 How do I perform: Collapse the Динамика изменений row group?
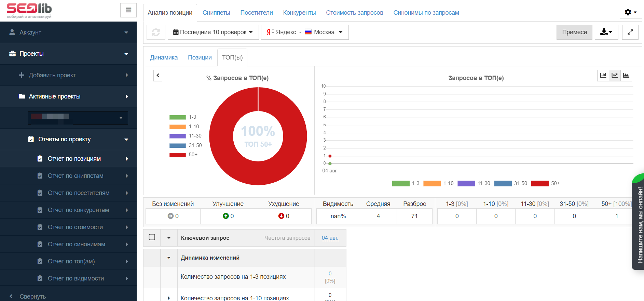pos(169,258)
